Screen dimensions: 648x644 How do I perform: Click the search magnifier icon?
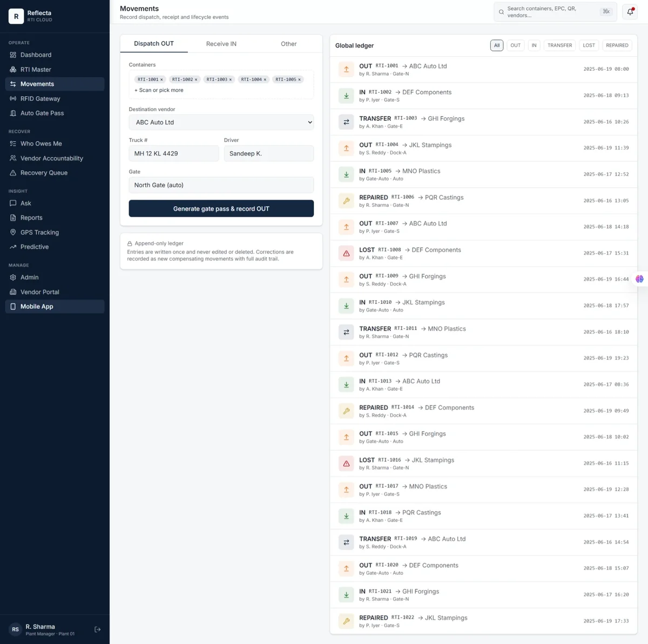coord(501,12)
